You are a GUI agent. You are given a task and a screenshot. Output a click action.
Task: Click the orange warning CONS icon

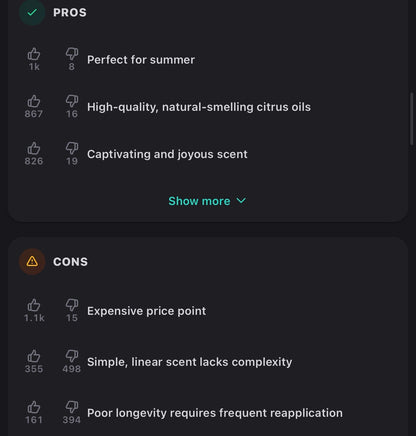click(32, 262)
